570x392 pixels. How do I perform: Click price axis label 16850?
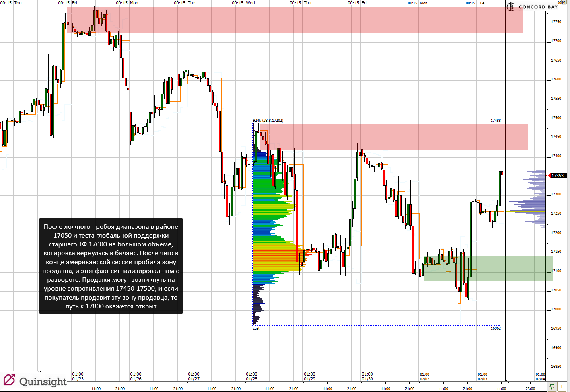click(x=556, y=367)
